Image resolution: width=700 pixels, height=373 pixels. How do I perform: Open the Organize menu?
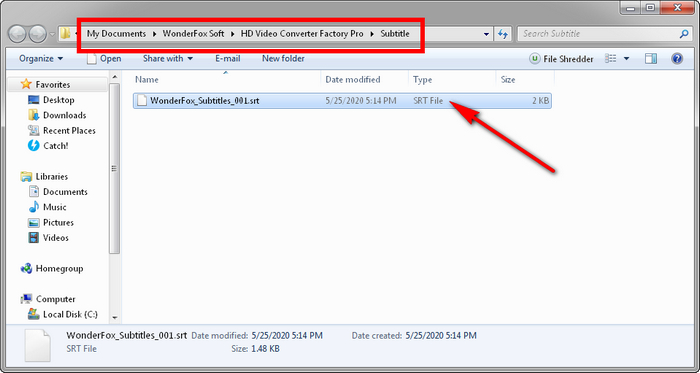pos(41,58)
